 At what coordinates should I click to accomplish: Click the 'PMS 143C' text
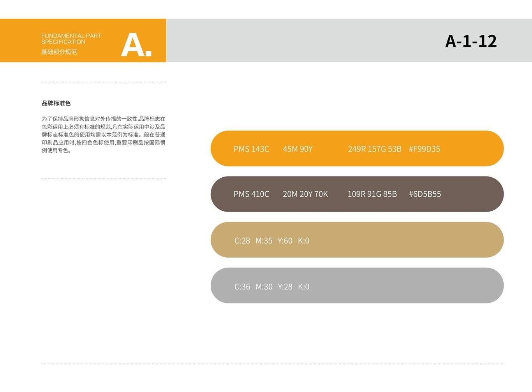click(x=251, y=149)
